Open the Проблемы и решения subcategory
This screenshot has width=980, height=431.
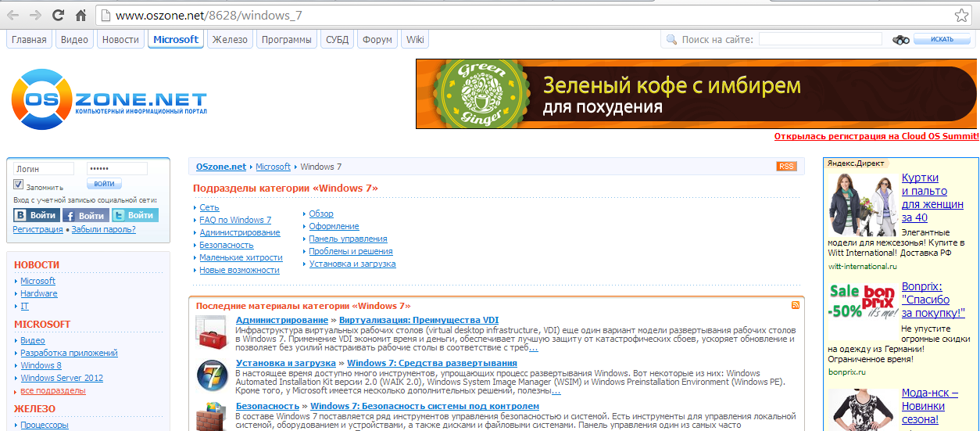click(x=351, y=251)
